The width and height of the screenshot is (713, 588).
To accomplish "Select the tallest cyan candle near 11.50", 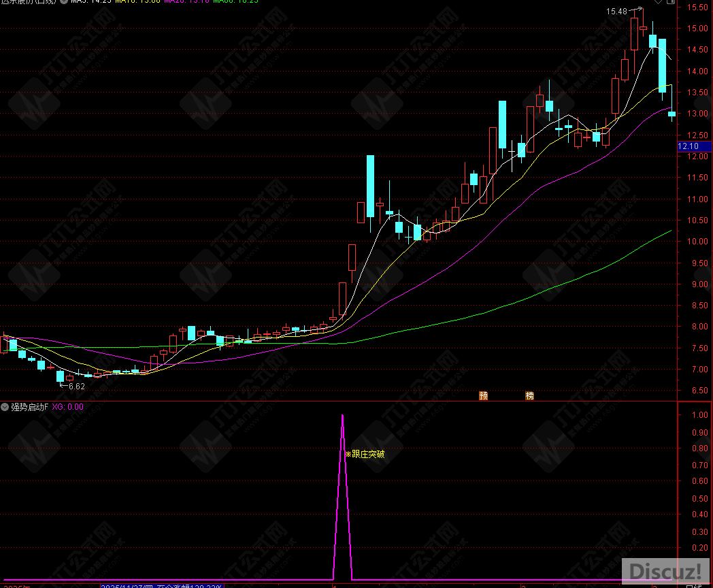I will tap(371, 186).
